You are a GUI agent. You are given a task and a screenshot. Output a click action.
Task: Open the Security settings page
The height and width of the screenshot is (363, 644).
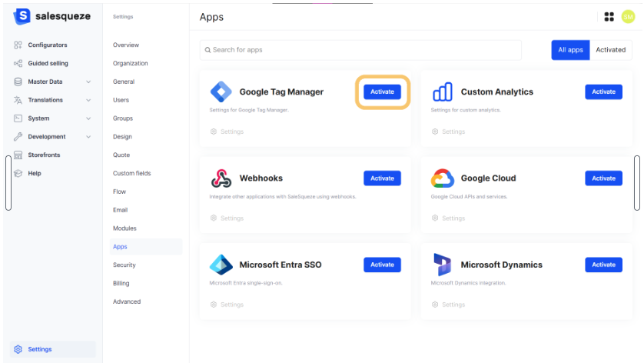click(124, 265)
